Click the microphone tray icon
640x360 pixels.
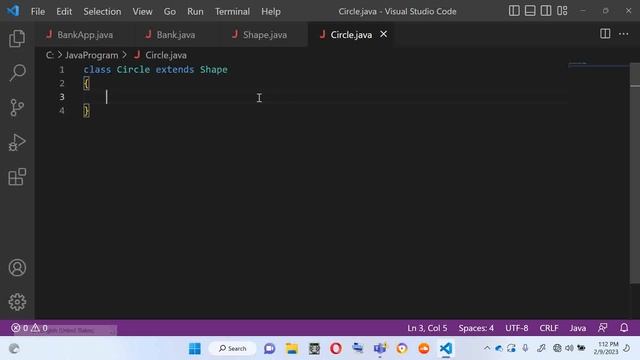coord(525,349)
